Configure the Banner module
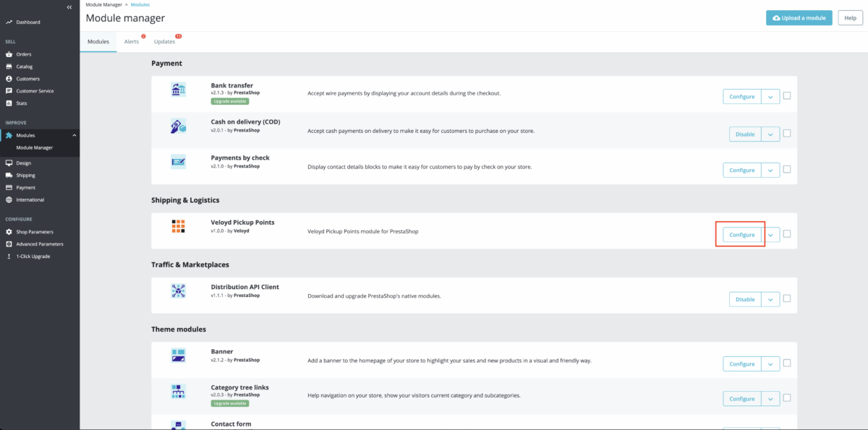Viewport: 868px width, 430px height. [x=742, y=364]
